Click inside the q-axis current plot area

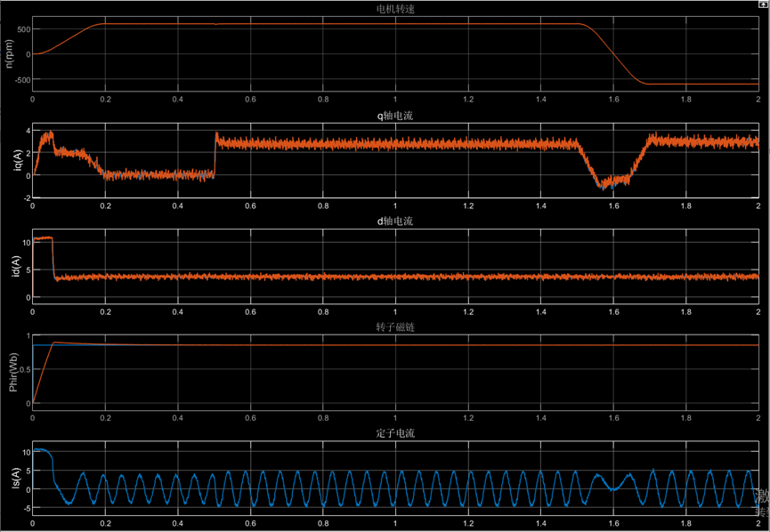[395, 160]
